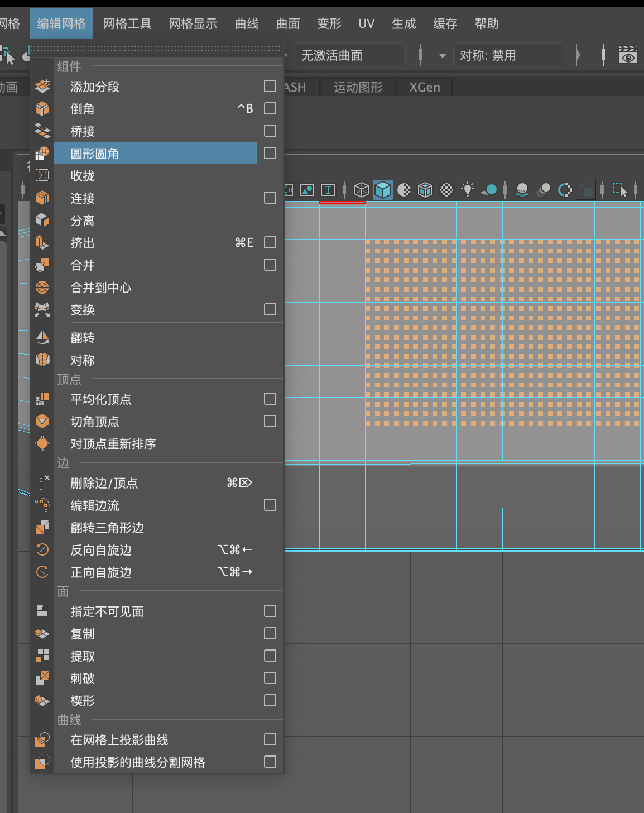Image resolution: width=644 pixels, height=813 pixels.
Task: Toggle textured display checker icon
Action: [446, 190]
